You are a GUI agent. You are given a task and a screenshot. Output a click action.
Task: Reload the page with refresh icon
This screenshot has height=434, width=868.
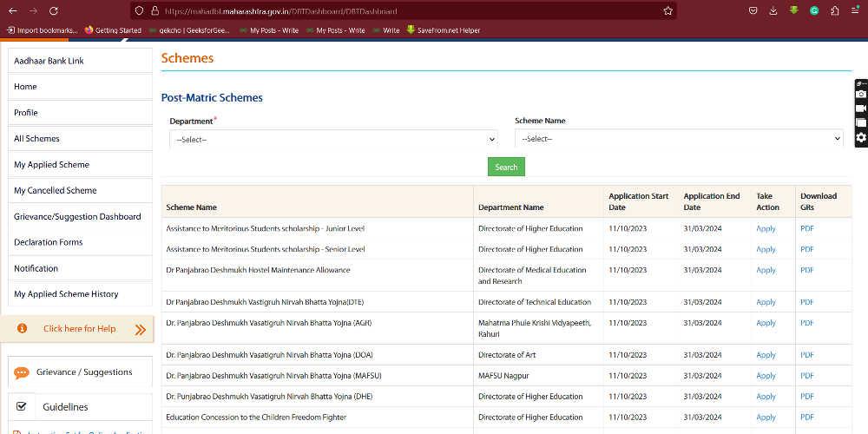coord(54,10)
